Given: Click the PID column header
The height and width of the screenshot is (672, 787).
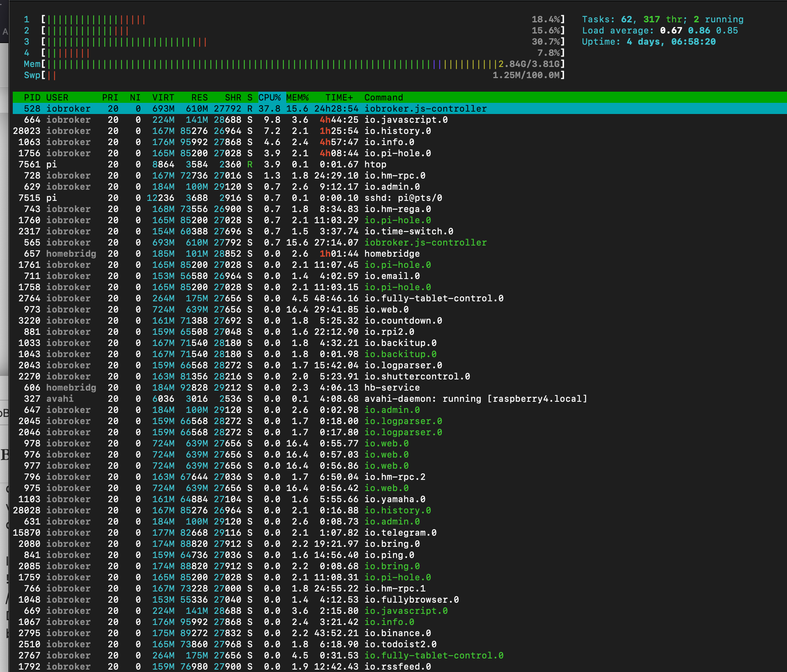Looking at the screenshot, I should (32, 98).
